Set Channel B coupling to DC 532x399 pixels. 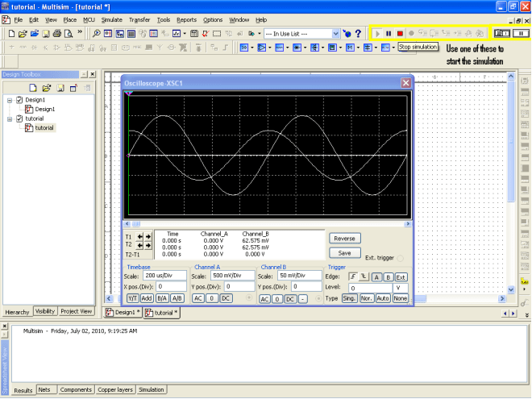pos(290,299)
